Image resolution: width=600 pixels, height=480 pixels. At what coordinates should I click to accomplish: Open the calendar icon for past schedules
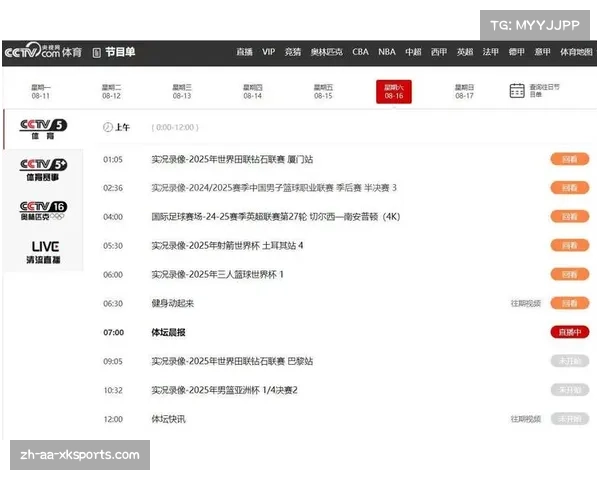click(517, 91)
